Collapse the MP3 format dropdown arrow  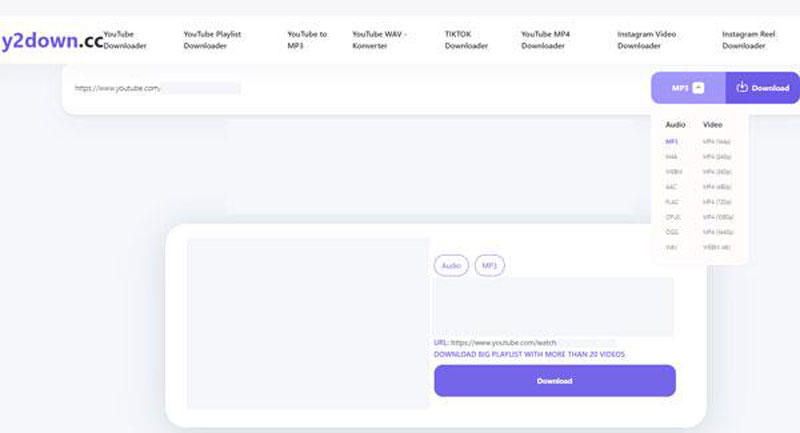(x=699, y=88)
